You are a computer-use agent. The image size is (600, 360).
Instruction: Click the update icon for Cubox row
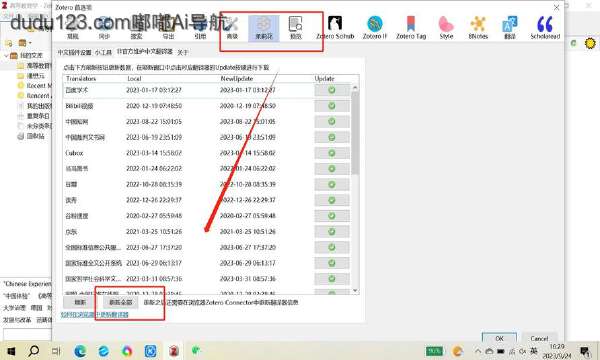332,153
